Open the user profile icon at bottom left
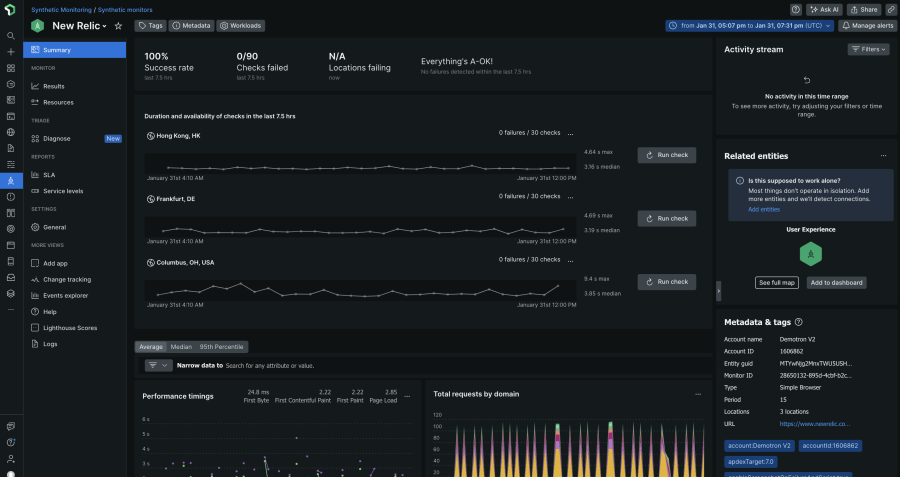The height and width of the screenshot is (477, 900). [10, 473]
